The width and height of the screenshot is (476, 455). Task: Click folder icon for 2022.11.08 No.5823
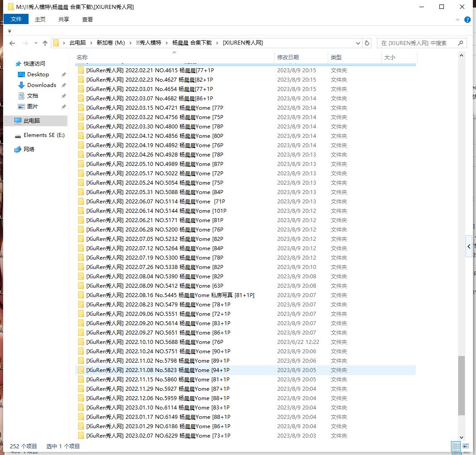tap(81, 370)
